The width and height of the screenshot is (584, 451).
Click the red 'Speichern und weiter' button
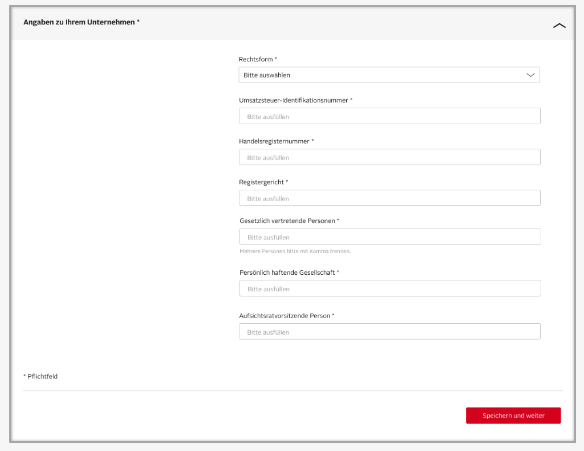[x=513, y=415]
